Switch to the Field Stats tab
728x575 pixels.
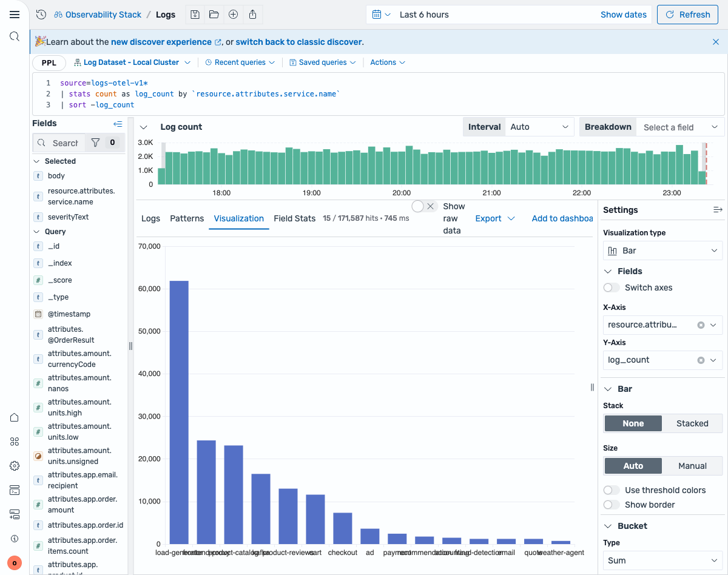[295, 218]
